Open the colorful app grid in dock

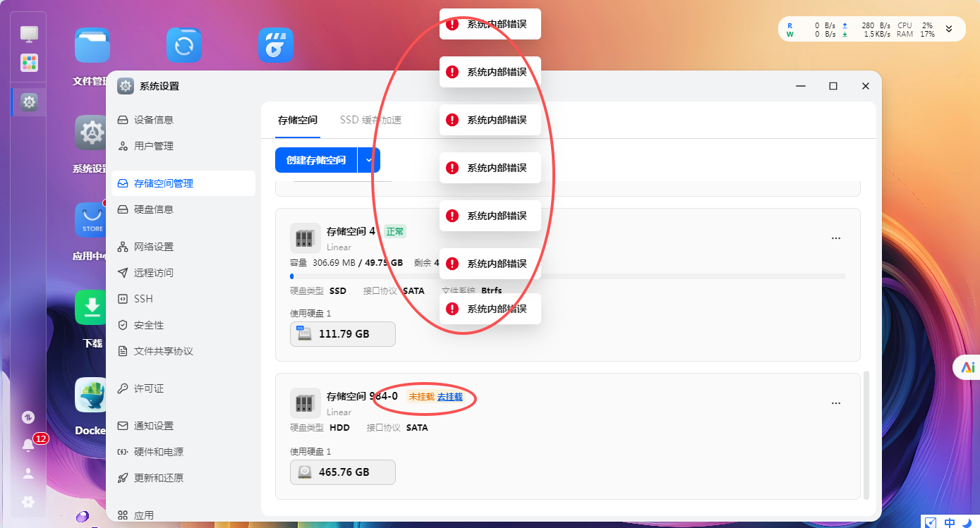[29, 63]
